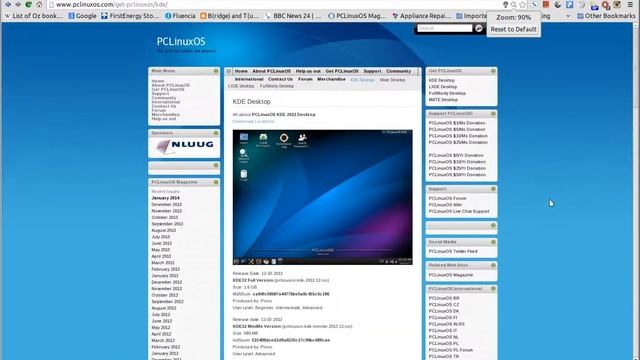Open the Chrome hamburger menu
The image size is (640, 360).
pos(630,4)
